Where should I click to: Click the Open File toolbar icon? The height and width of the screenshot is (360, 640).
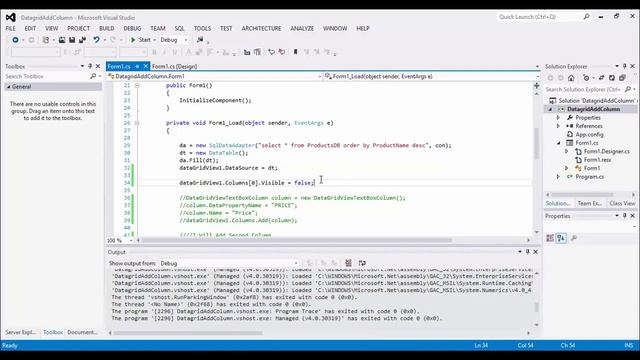[x=62, y=40]
